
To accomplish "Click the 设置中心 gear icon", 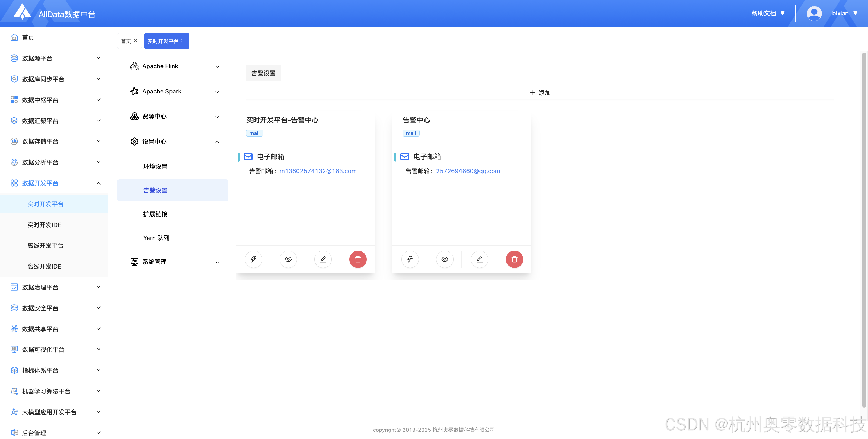I will 135,141.
